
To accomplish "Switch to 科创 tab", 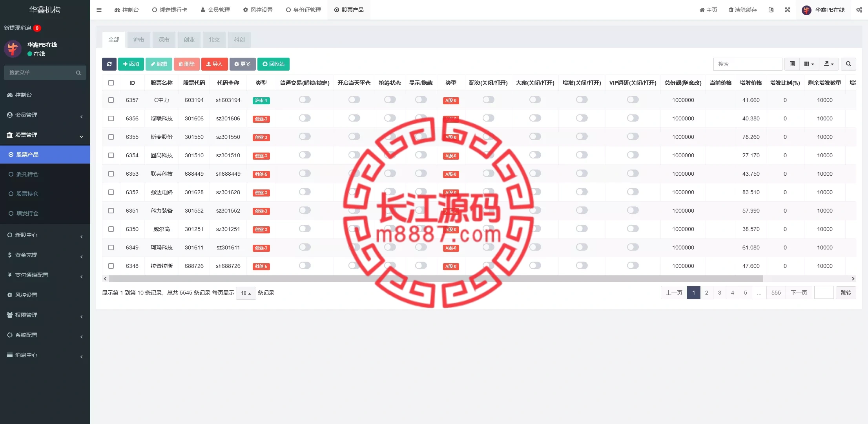I will click(239, 40).
